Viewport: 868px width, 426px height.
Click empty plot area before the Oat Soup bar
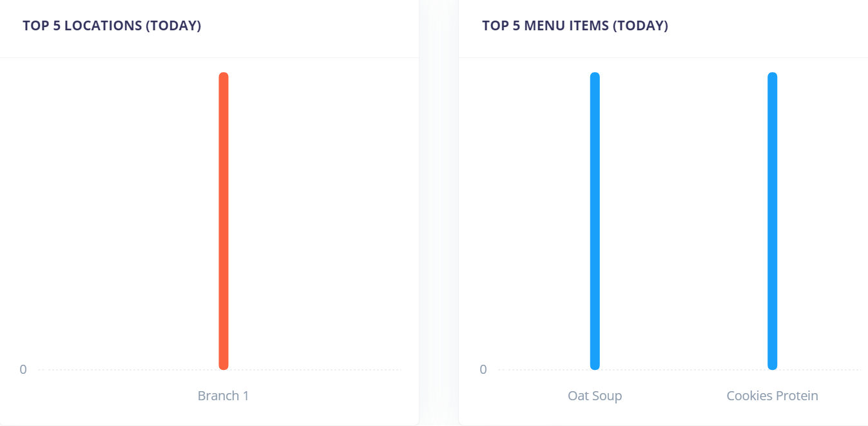click(x=544, y=219)
